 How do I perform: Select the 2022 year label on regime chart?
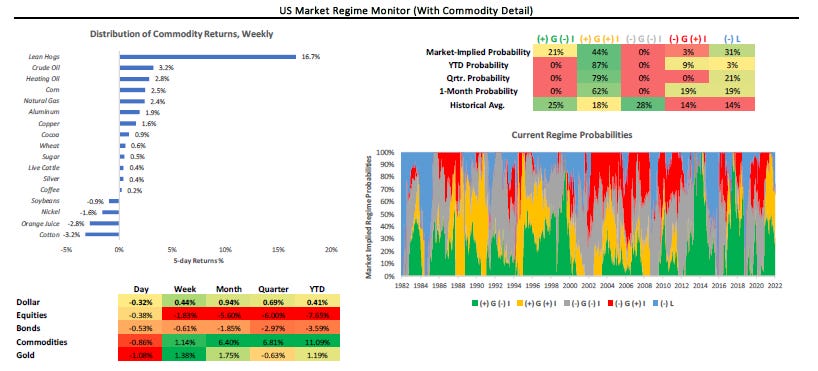pyautogui.click(x=775, y=285)
